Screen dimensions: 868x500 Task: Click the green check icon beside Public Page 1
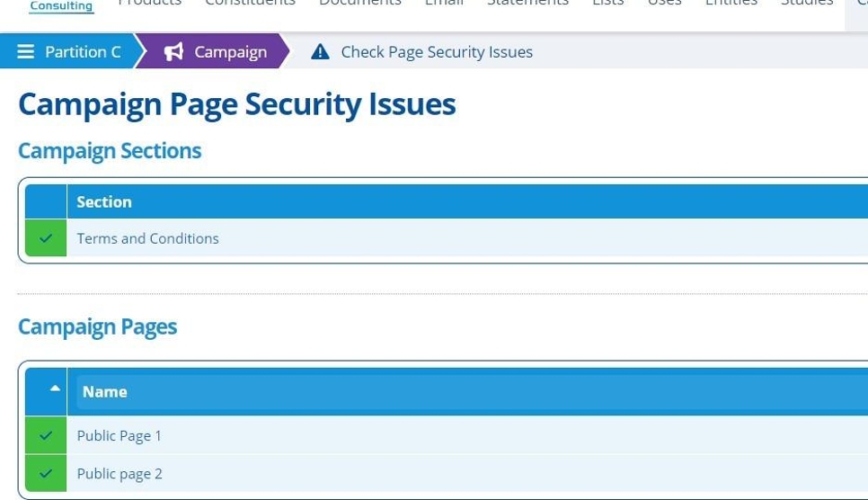[x=46, y=436]
